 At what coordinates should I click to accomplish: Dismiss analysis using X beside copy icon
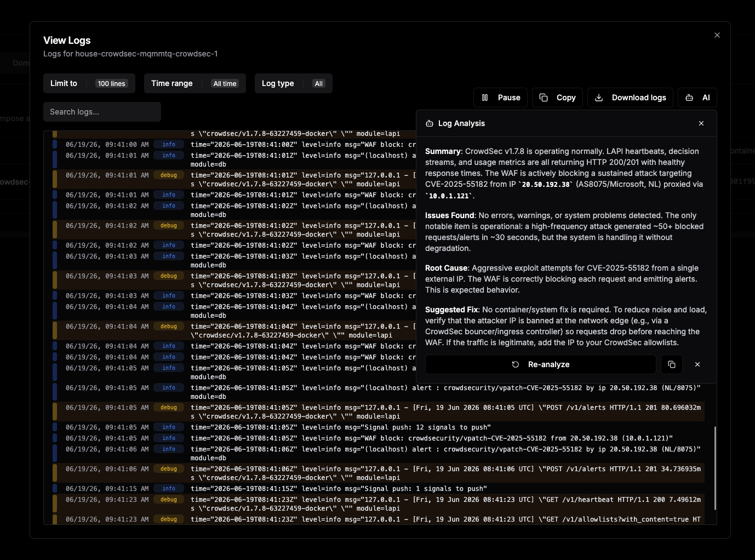(697, 364)
